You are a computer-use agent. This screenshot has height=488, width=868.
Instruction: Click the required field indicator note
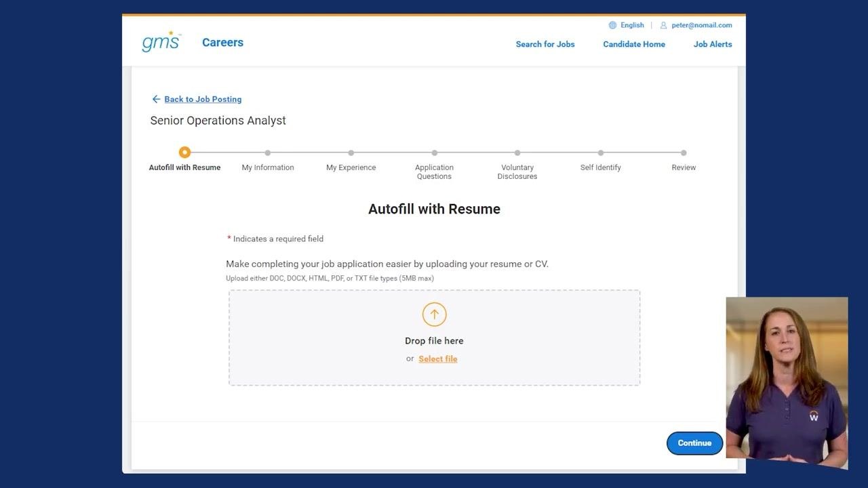click(275, 239)
